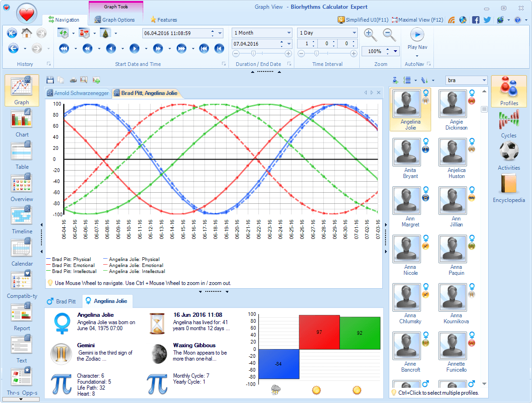This screenshot has height=403, width=532.
Task: Adjust the Duration slider handle
Action: (253, 53)
